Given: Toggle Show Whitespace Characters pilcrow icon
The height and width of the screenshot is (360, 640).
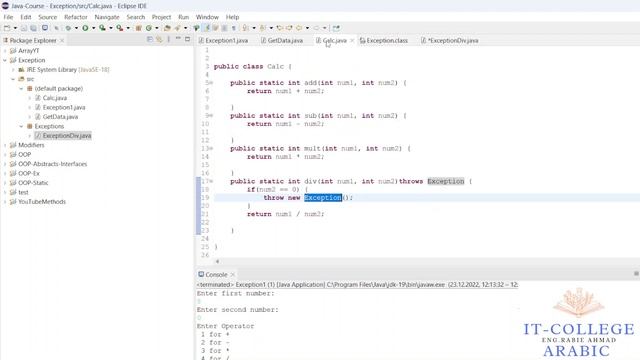Looking at the screenshot, I should [233, 28].
